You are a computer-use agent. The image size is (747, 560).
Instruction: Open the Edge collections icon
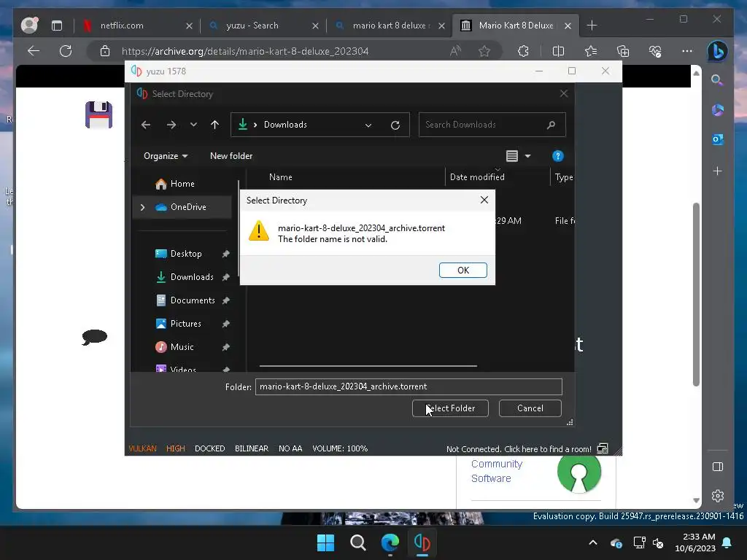click(623, 51)
